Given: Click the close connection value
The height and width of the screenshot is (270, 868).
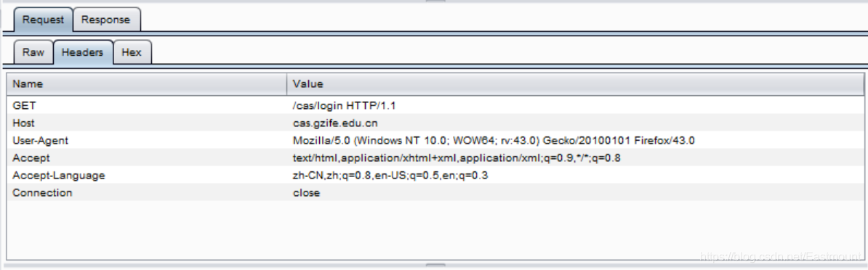Looking at the screenshot, I should [x=306, y=192].
